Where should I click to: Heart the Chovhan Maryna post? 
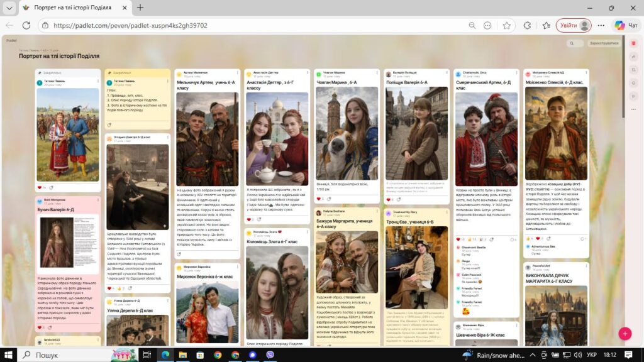pos(319,199)
